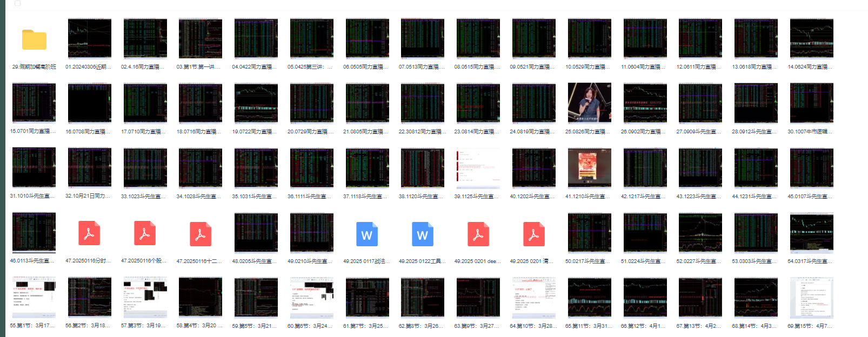Open PDF file 47.20250116个股

pyautogui.click(x=145, y=233)
